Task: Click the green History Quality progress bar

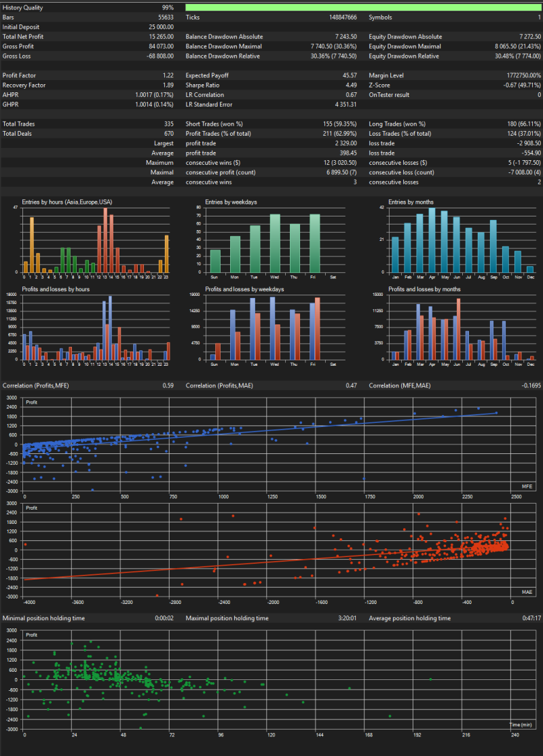Action: click(x=363, y=7)
